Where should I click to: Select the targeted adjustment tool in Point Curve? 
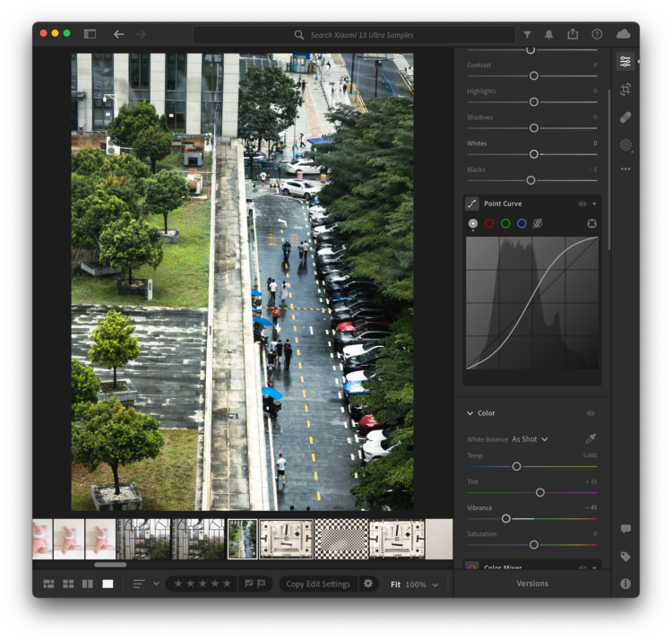pos(591,223)
